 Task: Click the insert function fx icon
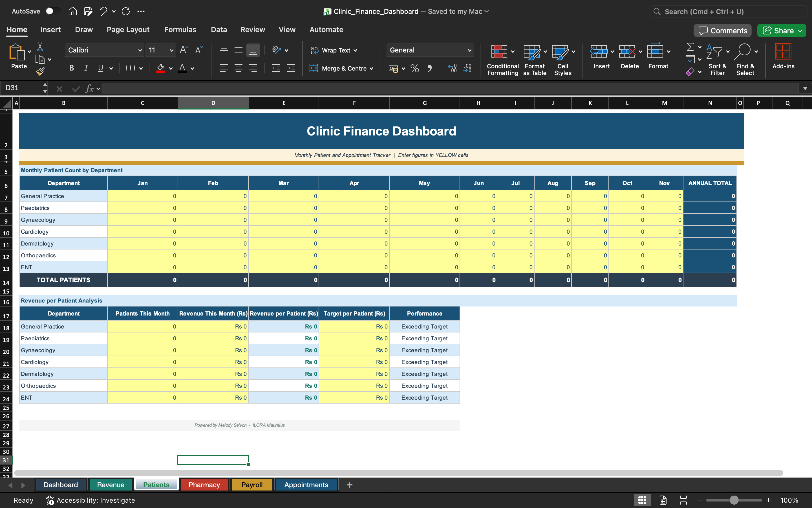click(89, 89)
